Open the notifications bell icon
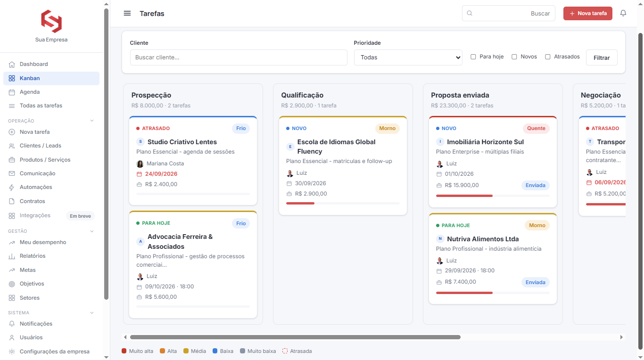Viewport: 644px width, 360px height. point(623,13)
